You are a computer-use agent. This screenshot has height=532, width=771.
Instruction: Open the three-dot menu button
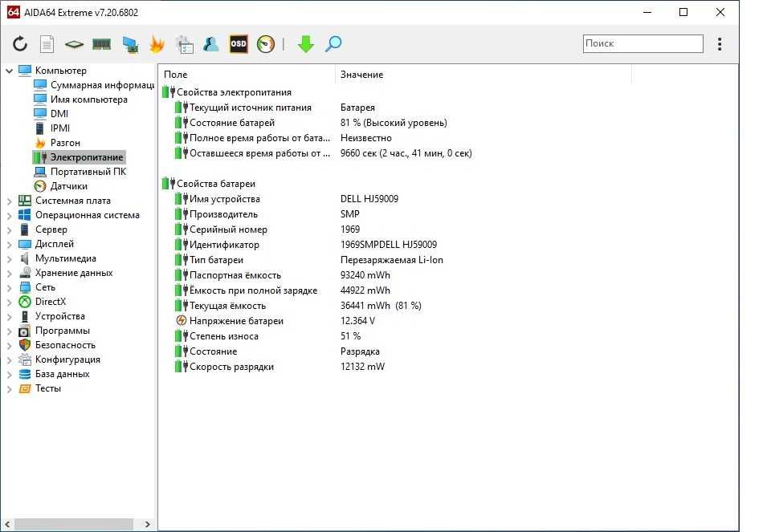click(x=720, y=44)
